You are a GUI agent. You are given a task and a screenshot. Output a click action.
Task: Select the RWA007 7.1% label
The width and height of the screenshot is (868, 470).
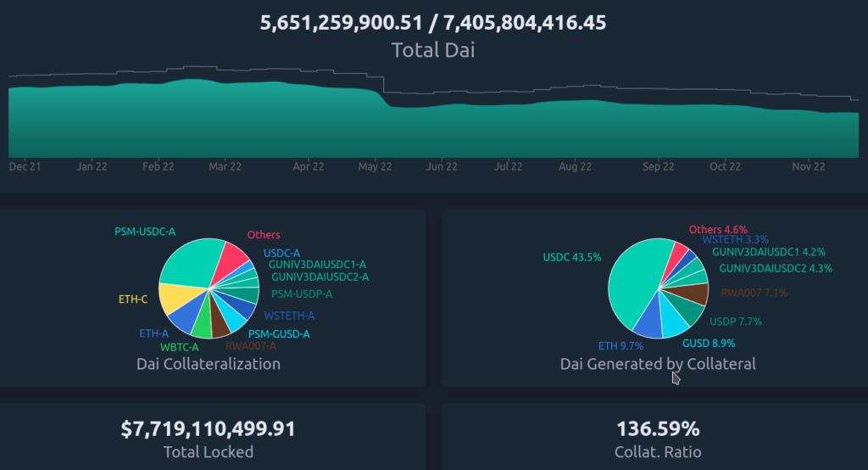coord(754,294)
